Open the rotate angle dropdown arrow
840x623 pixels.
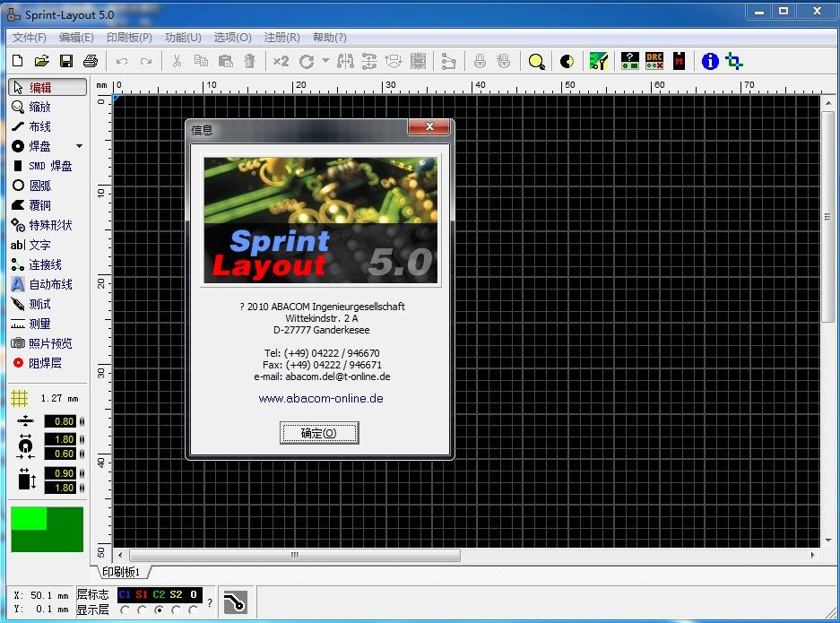(x=325, y=61)
